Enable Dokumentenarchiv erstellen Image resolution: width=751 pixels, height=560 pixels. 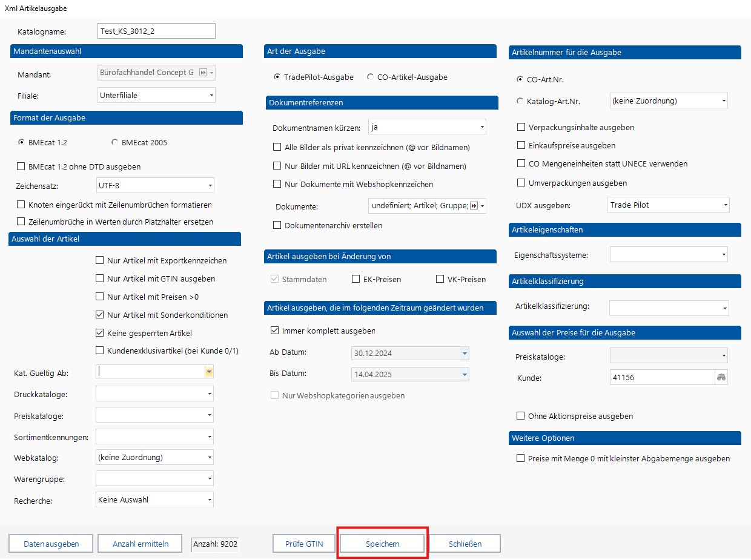tap(277, 225)
